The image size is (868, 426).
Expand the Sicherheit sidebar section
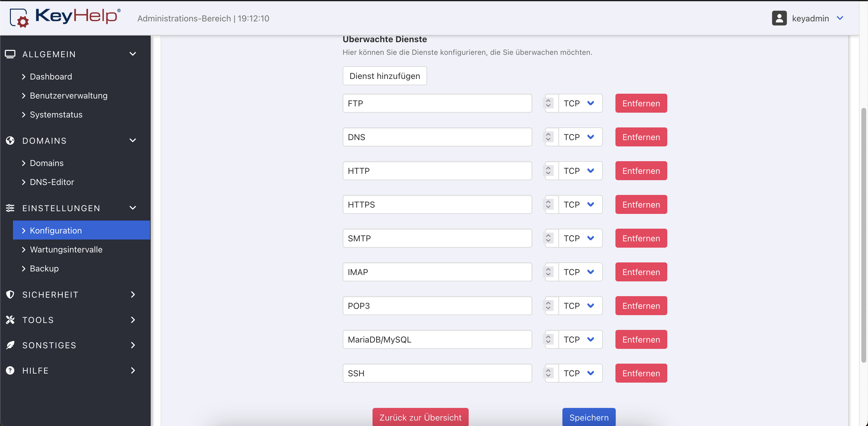[x=133, y=294]
